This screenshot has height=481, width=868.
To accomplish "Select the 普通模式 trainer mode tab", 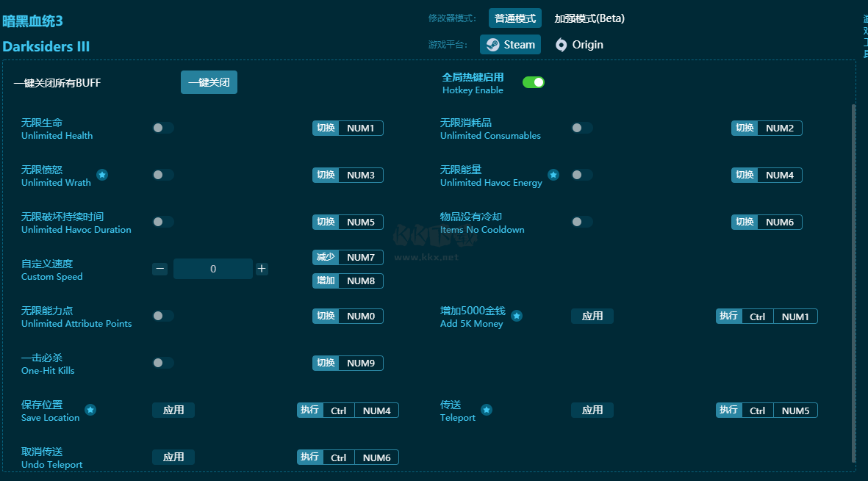I will [514, 18].
